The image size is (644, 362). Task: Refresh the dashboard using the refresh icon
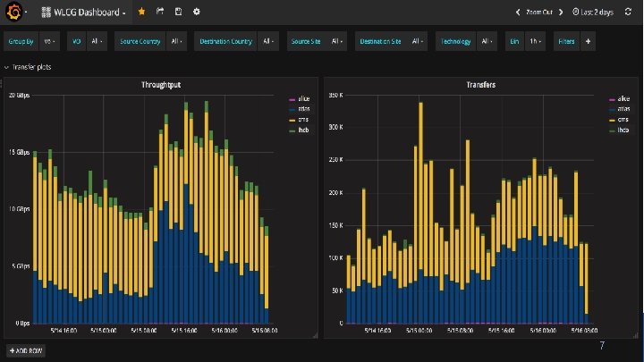tap(628, 12)
